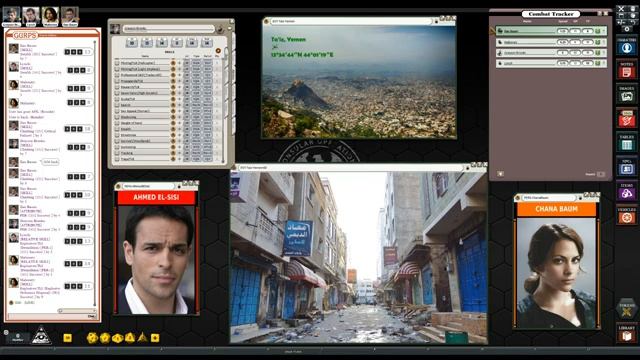Screen dimensions: 640x360
Task: Click the Illuminati pyramid eye logo
Action: click(41, 336)
